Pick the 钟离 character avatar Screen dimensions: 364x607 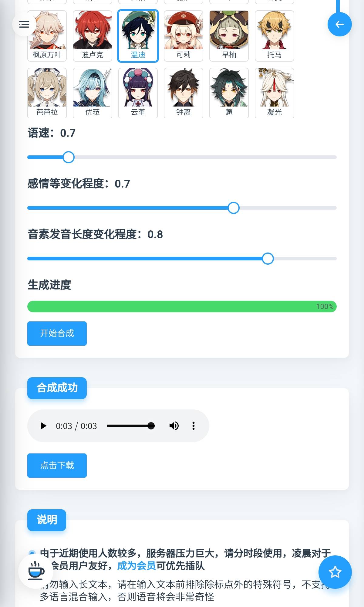[184, 93]
